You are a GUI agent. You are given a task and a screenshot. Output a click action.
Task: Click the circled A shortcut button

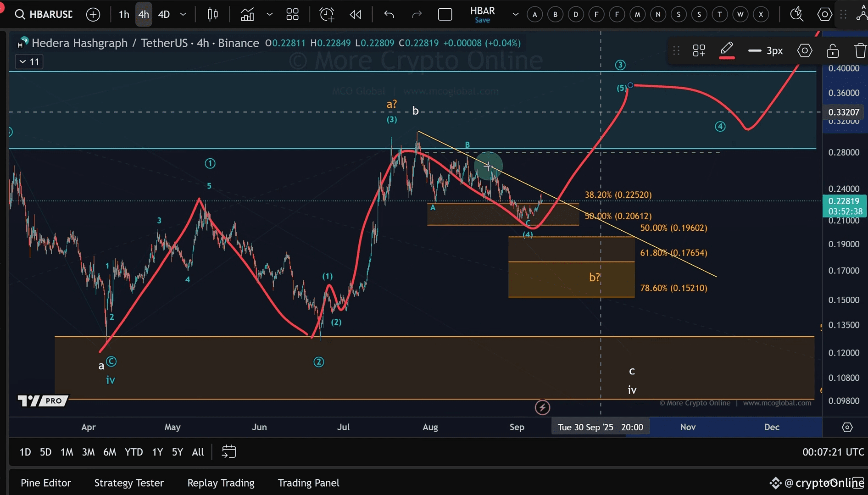coord(535,14)
